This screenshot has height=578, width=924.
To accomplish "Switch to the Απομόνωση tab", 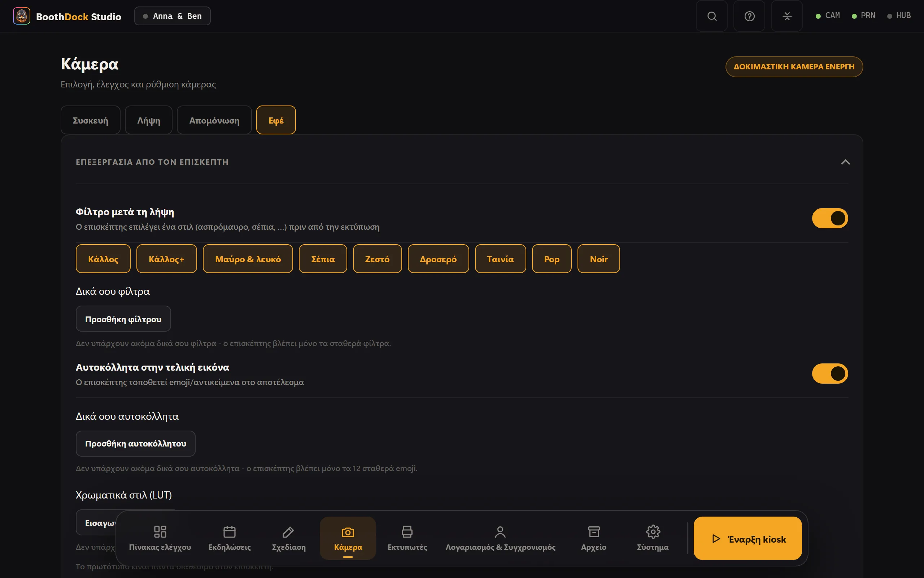I will (214, 120).
